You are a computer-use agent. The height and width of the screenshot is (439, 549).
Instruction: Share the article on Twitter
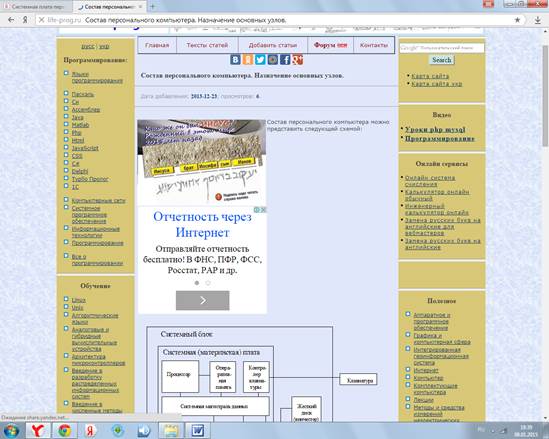(260, 60)
